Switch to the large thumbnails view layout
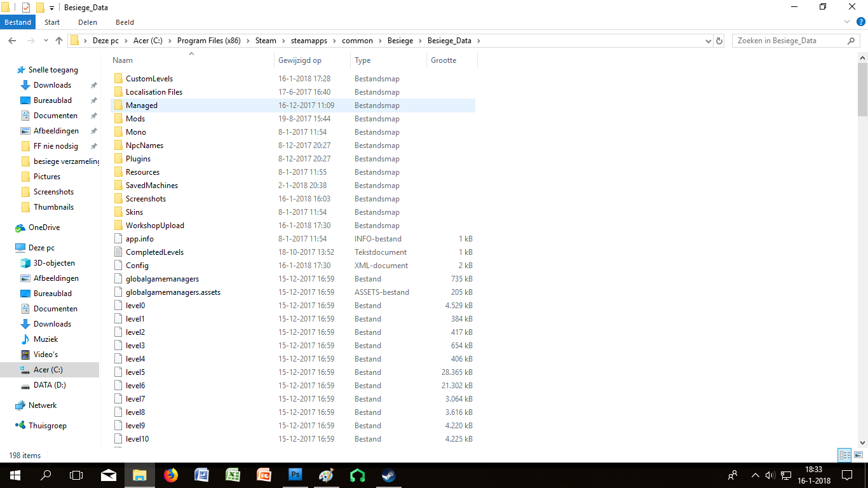The width and height of the screenshot is (868, 488). pos(857,455)
